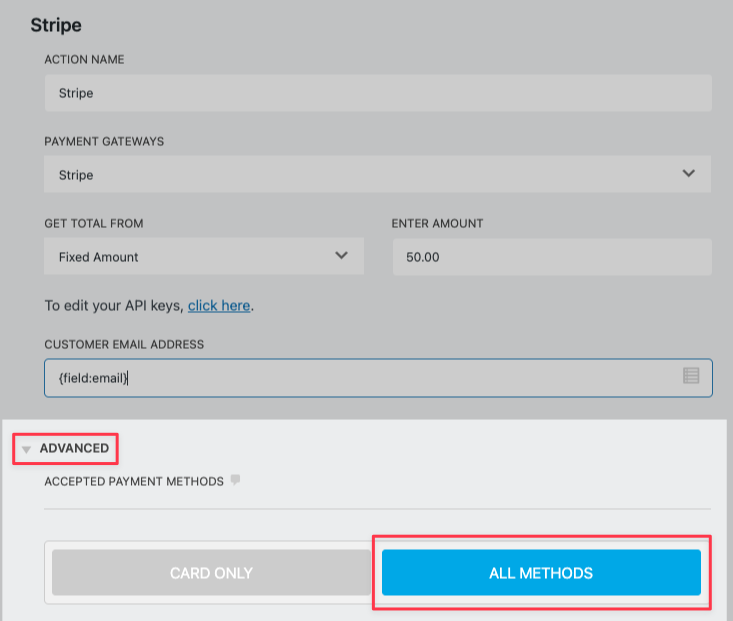Select the Card Only payment option
Screen dimensions: 733x621
tap(211, 573)
